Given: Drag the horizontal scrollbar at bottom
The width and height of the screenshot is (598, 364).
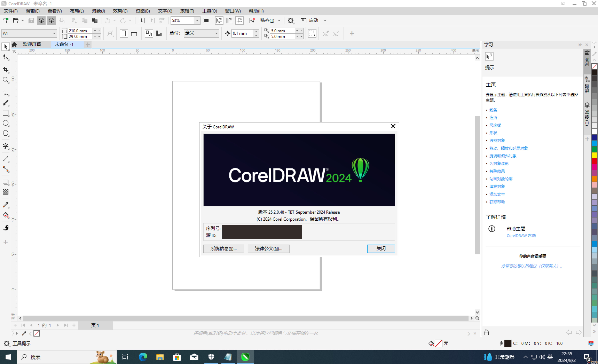Looking at the screenshot, I should coord(246,318).
